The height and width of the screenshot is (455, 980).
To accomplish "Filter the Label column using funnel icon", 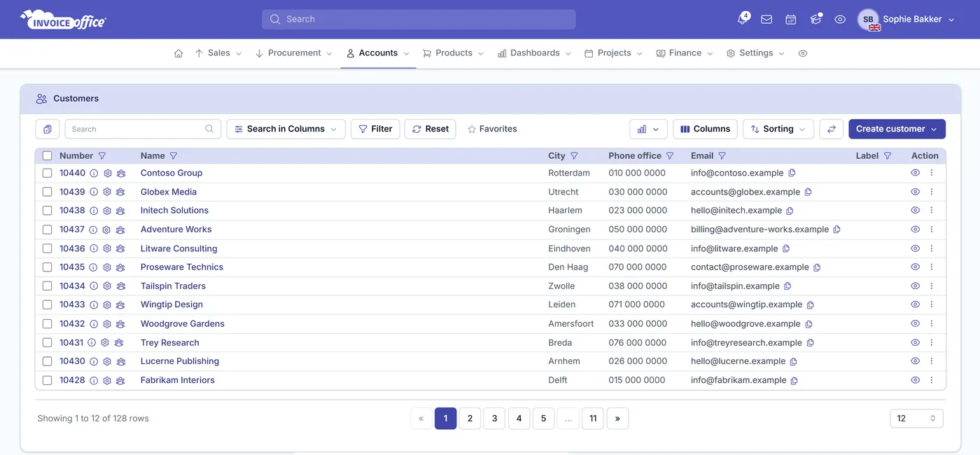I will point(888,156).
